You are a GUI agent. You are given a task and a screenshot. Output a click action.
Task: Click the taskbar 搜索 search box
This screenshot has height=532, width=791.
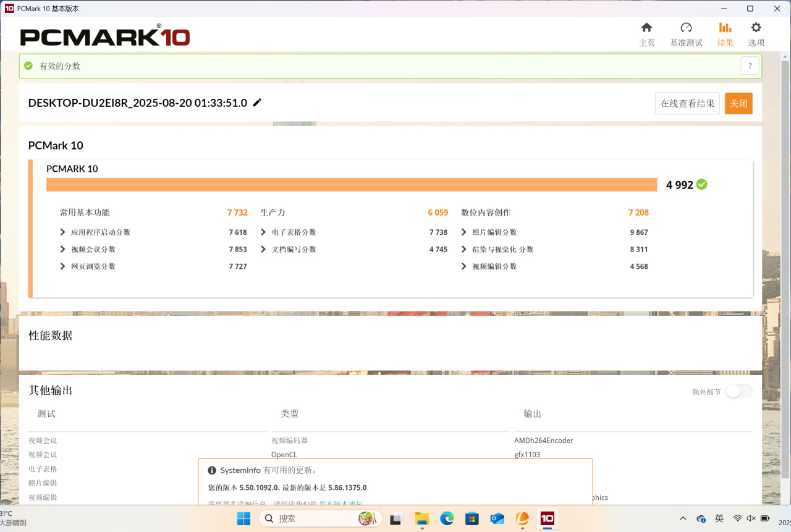pyautogui.click(x=320, y=518)
